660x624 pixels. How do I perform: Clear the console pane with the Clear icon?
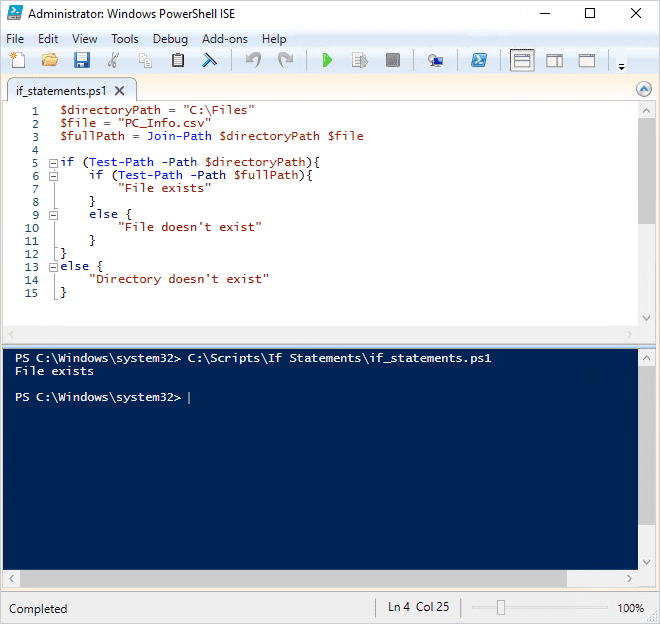(209, 60)
